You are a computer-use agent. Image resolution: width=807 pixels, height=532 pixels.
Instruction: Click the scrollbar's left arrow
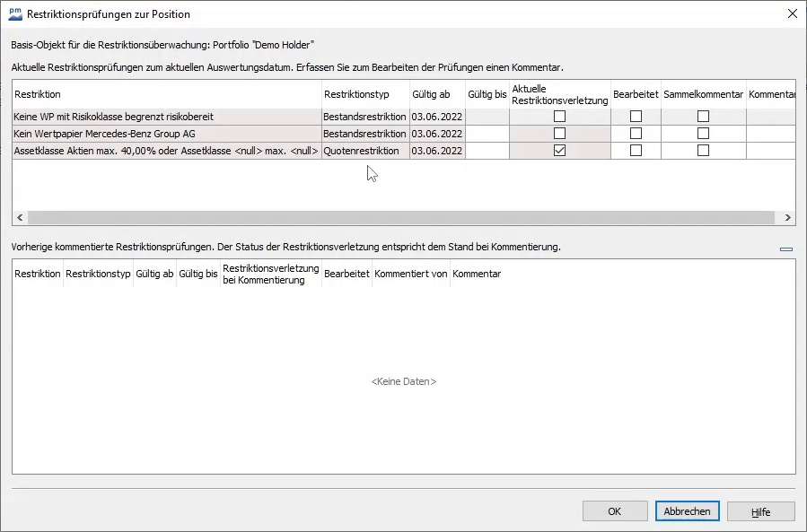click(x=20, y=218)
